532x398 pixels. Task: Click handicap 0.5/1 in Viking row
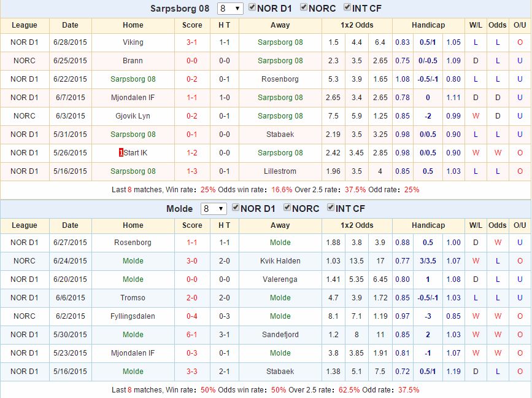click(x=428, y=42)
